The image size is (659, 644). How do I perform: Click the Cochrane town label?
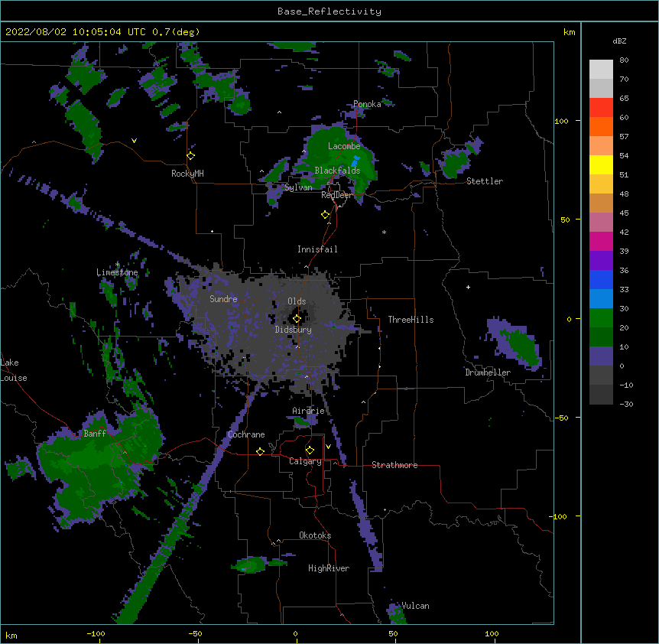tap(246, 434)
